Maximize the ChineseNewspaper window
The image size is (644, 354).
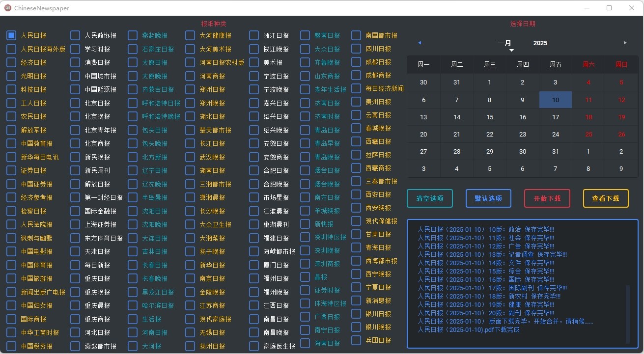609,8
